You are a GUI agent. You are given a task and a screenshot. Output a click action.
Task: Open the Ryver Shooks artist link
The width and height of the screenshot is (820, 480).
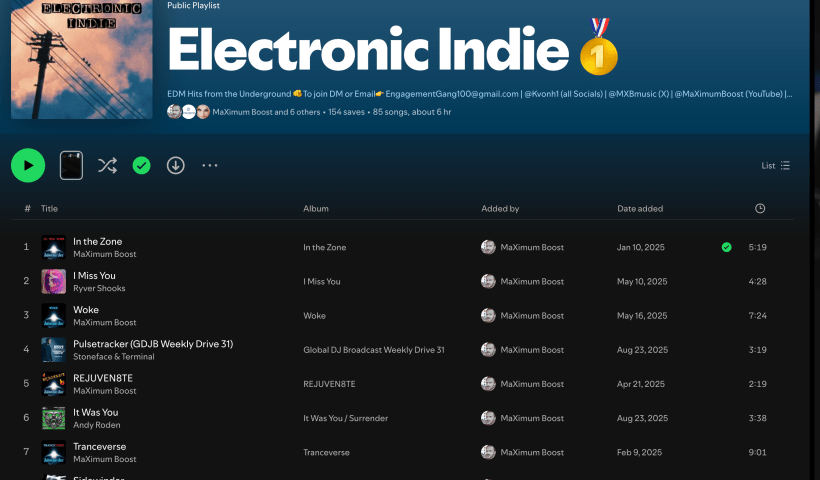(99, 288)
